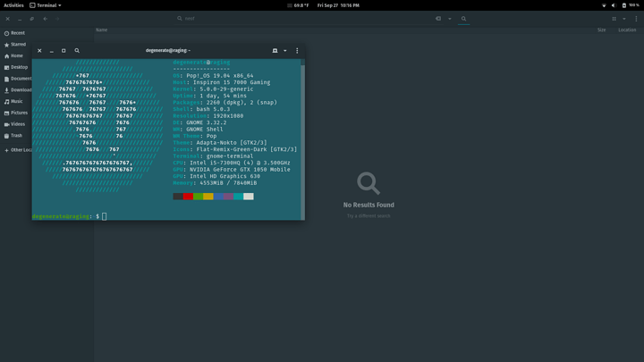This screenshot has height=362, width=644.
Task: Click the 'No Results Found' message
Action: 369,205
